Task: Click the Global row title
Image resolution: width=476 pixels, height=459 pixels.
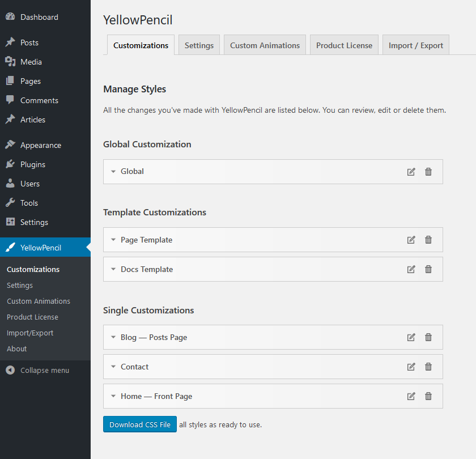Action: (132, 171)
